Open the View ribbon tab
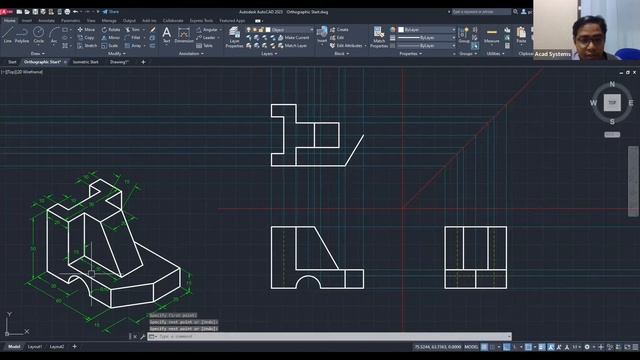Viewport: 640px width, 360px height. 91,20
